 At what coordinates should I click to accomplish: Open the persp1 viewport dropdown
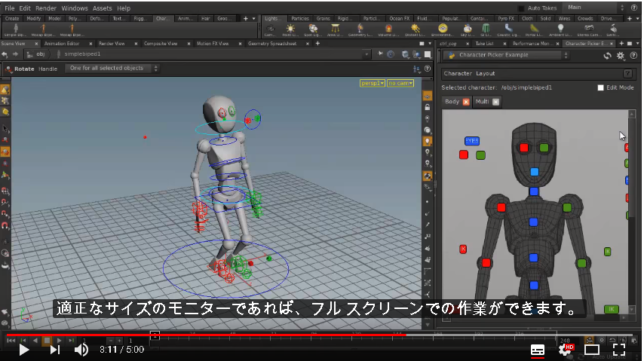(x=373, y=83)
